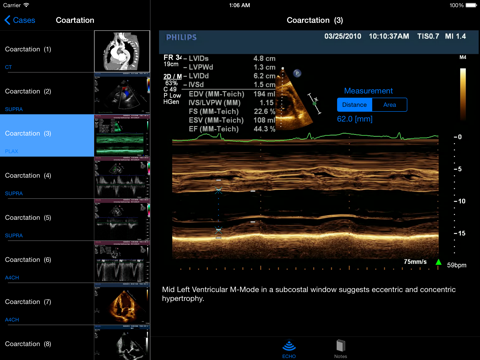Click the PHILIPS logo text

[181, 37]
